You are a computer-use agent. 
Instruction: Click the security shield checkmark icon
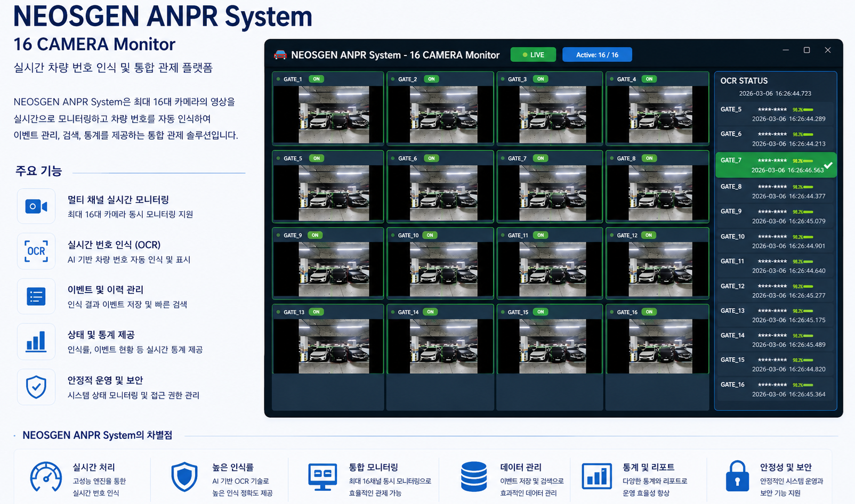click(36, 387)
